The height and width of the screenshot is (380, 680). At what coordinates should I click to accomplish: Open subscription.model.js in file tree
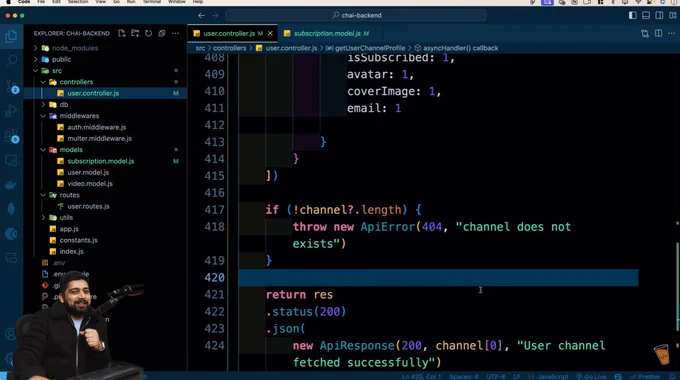click(x=101, y=161)
